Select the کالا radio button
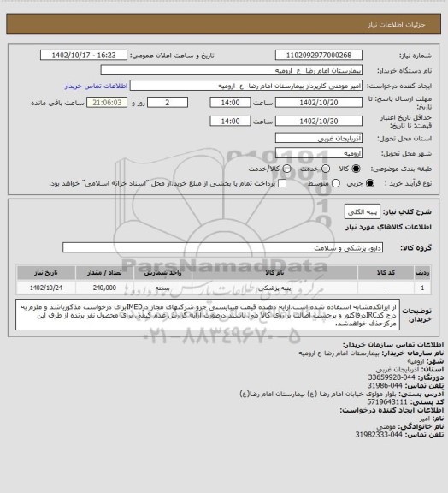448x493 pixels. point(356,169)
